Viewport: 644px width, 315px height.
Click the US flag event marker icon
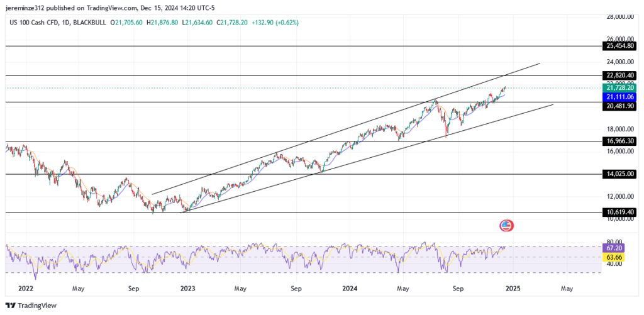506,225
